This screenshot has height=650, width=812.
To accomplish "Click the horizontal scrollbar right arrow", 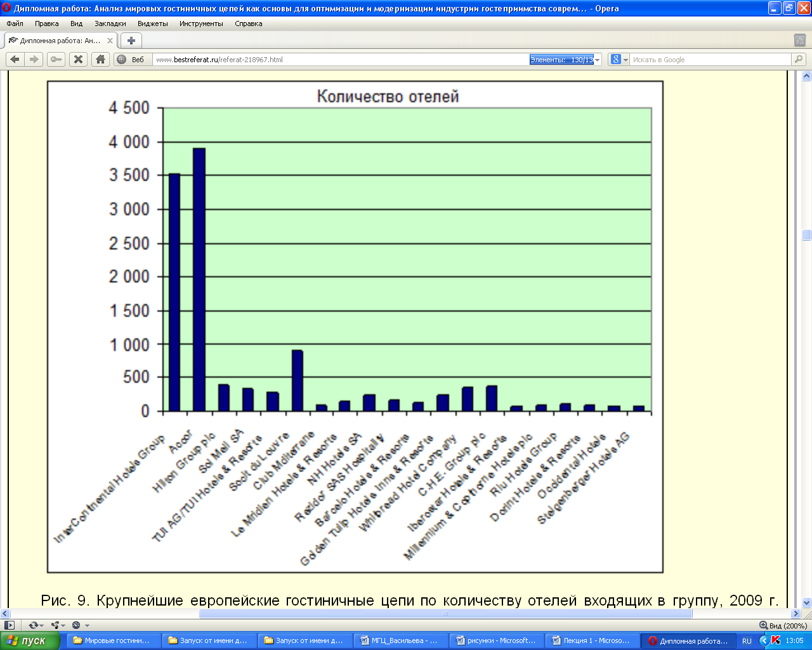I will 797,614.
